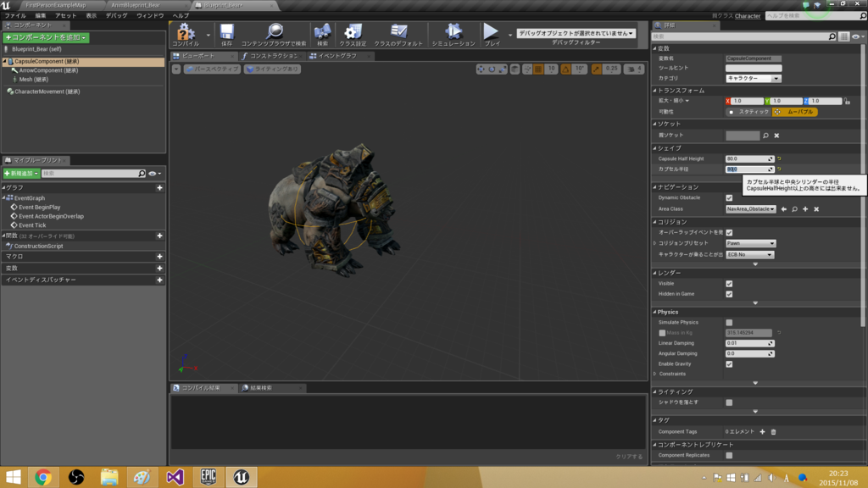Viewport: 868px width, 488px height.
Task: Toggle Component Replicates checkbox
Action: pos(729,455)
